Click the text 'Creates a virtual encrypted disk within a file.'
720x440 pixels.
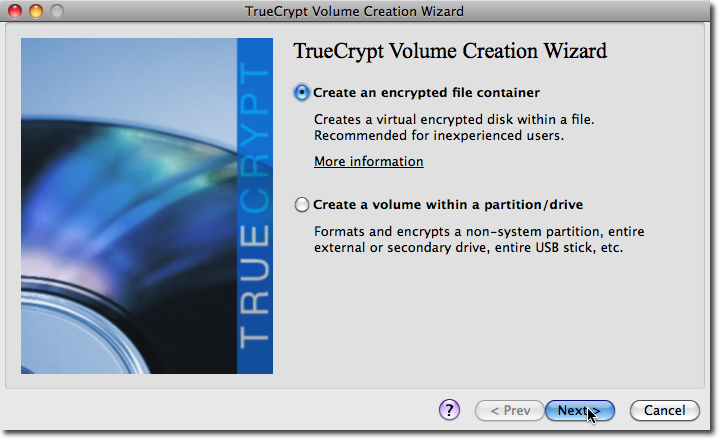click(x=454, y=120)
